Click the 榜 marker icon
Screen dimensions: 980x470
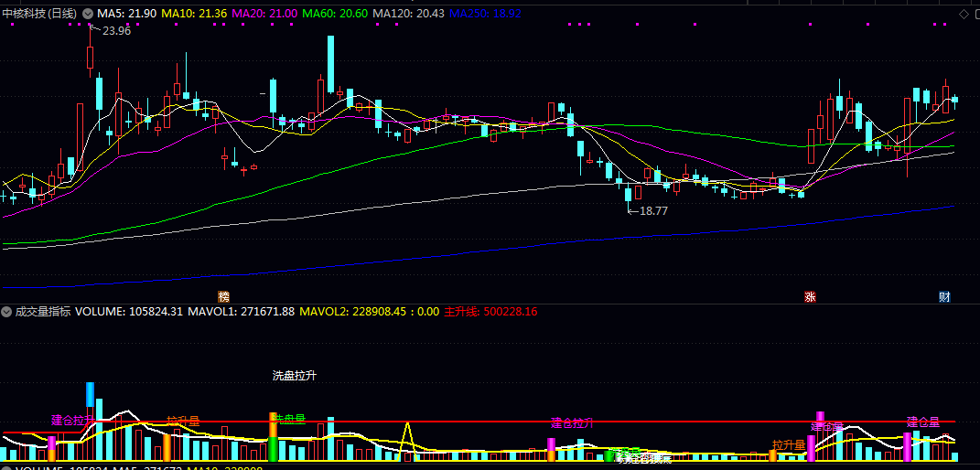(x=224, y=296)
